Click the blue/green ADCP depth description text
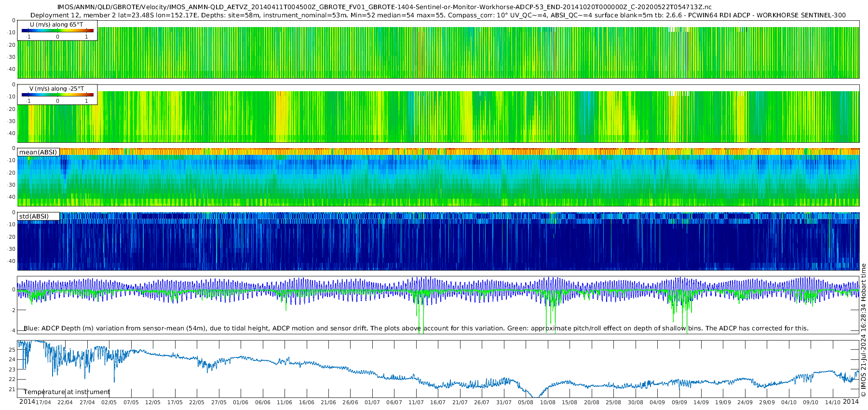 pos(416,328)
